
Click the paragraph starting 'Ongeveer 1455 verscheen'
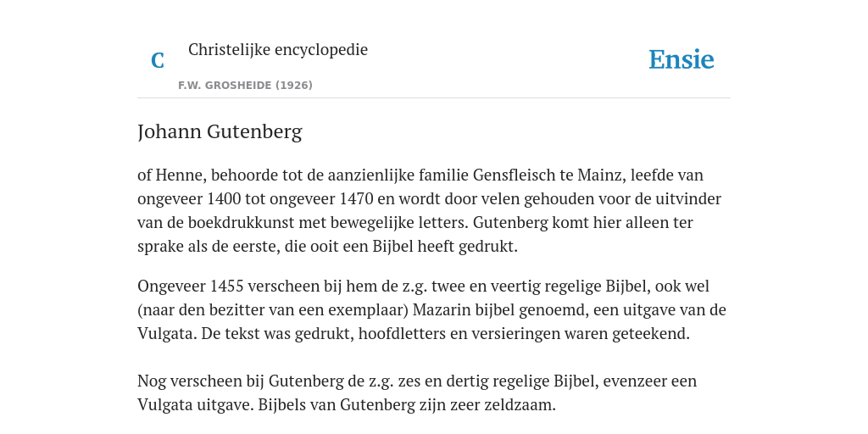(431, 310)
